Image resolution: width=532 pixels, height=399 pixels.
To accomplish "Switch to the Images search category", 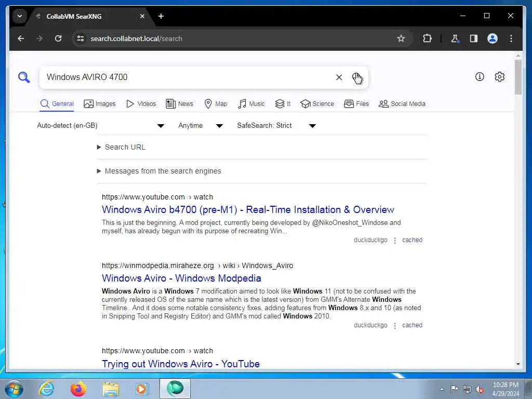I will click(x=99, y=104).
